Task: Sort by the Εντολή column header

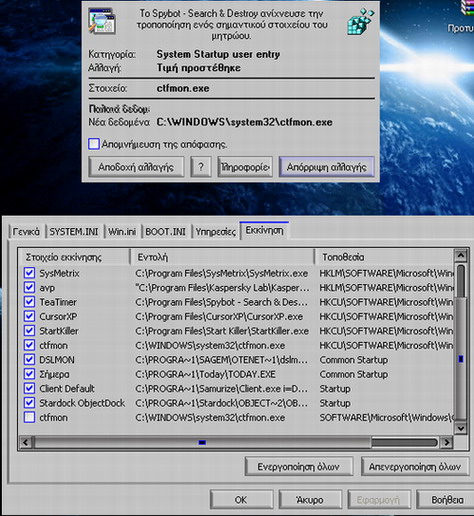Action: click(222, 257)
